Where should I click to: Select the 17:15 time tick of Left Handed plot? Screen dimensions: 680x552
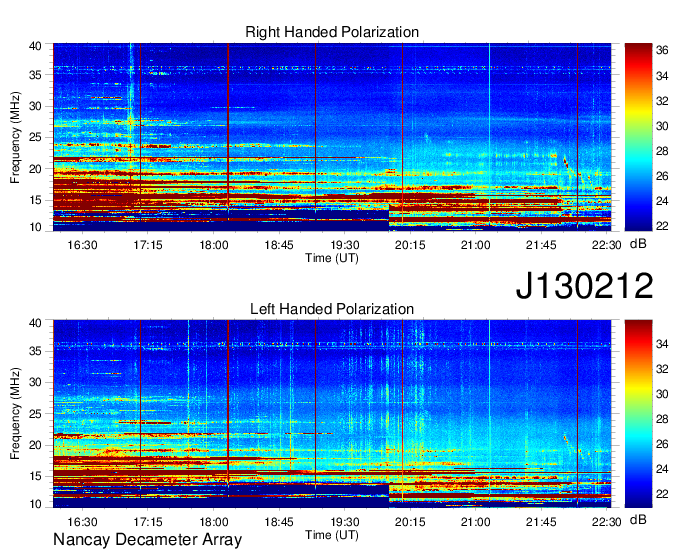click(x=147, y=522)
